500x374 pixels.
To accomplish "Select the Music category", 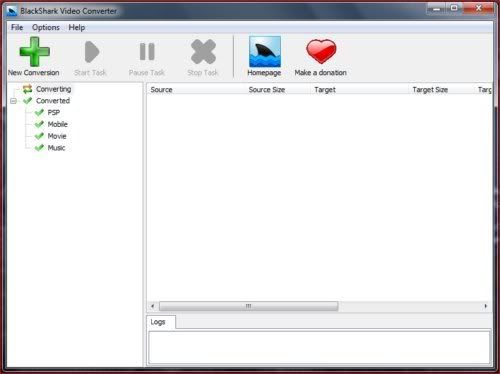I will point(56,148).
